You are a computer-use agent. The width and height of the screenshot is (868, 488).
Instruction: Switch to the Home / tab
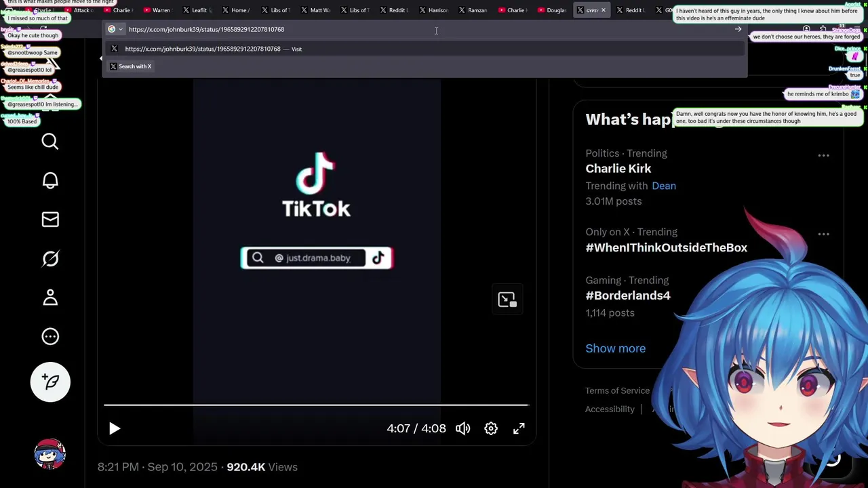(236, 10)
